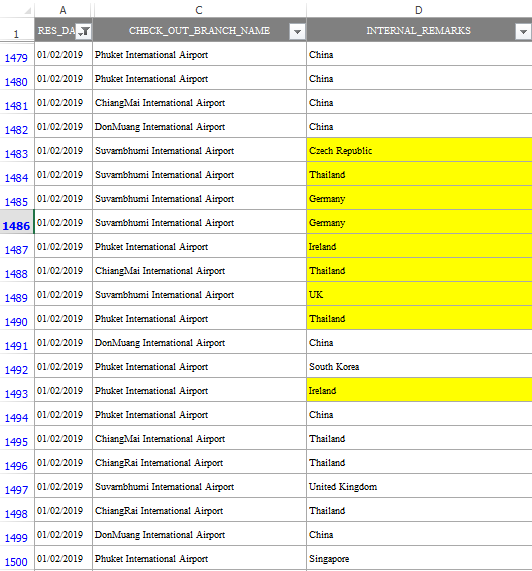Select the Singapore remarks cell
The width and height of the screenshot is (532, 571).
419,558
